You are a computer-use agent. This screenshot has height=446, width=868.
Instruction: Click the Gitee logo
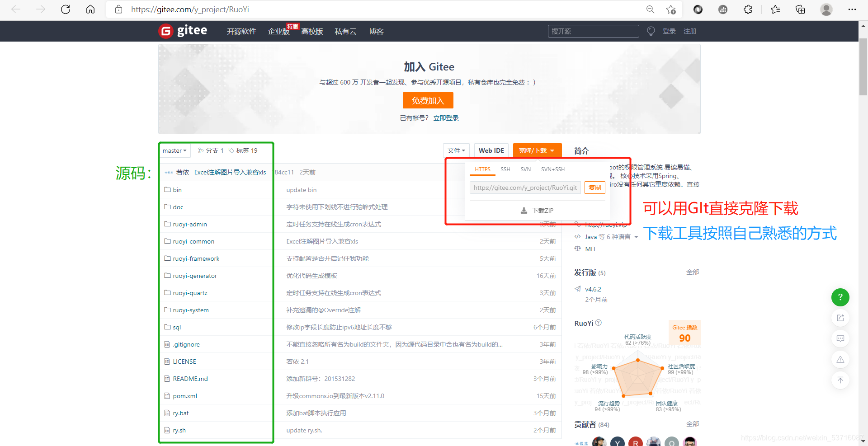[183, 31]
